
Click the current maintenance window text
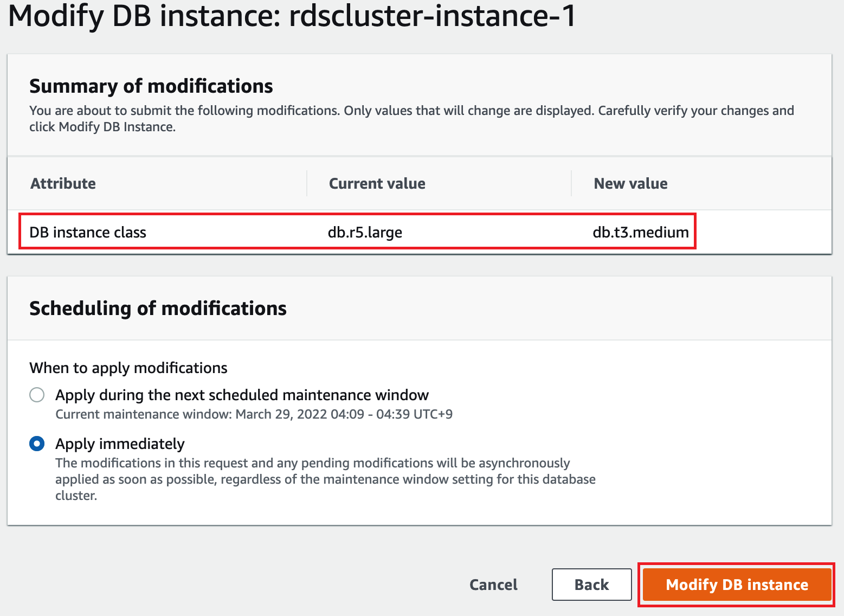254,414
